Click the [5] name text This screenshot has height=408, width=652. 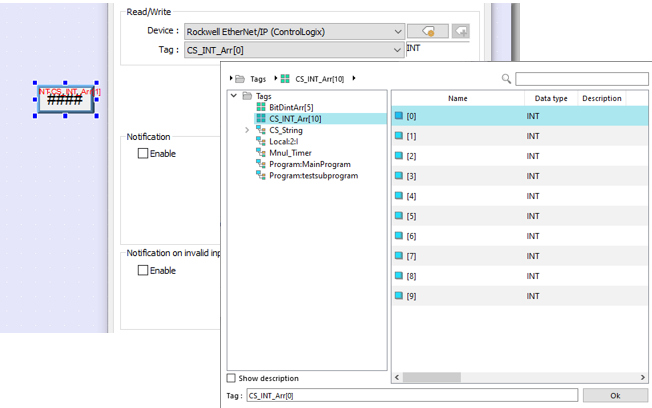click(411, 216)
